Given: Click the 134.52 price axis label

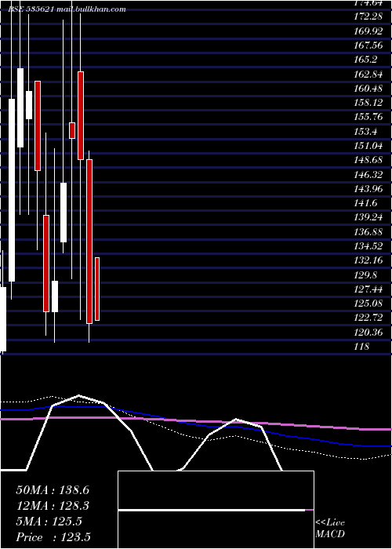Looking at the screenshot, I should (x=368, y=246).
